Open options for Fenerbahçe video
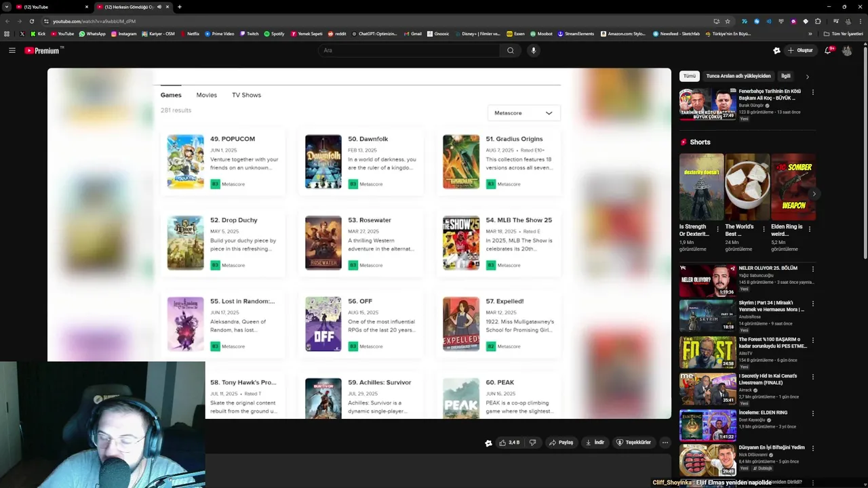Image resolution: width=868 pixels, height=488 pixels. (x=812, y=92)
